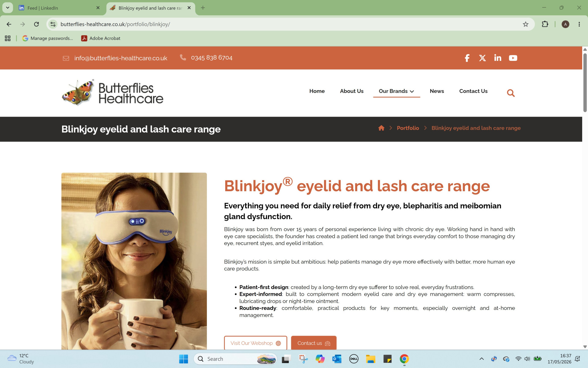Open the Chrome three-dot menu
588x368 pixels.
(x=579, y=24)
